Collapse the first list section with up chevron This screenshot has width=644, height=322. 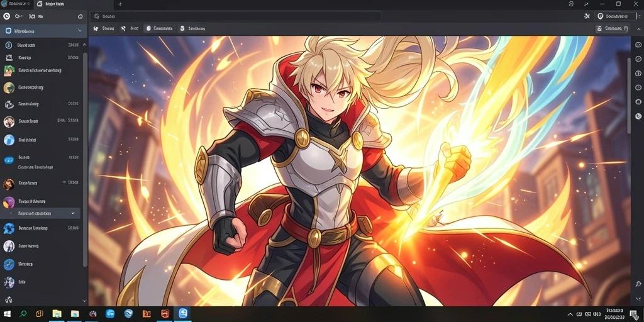click(84, 45)
